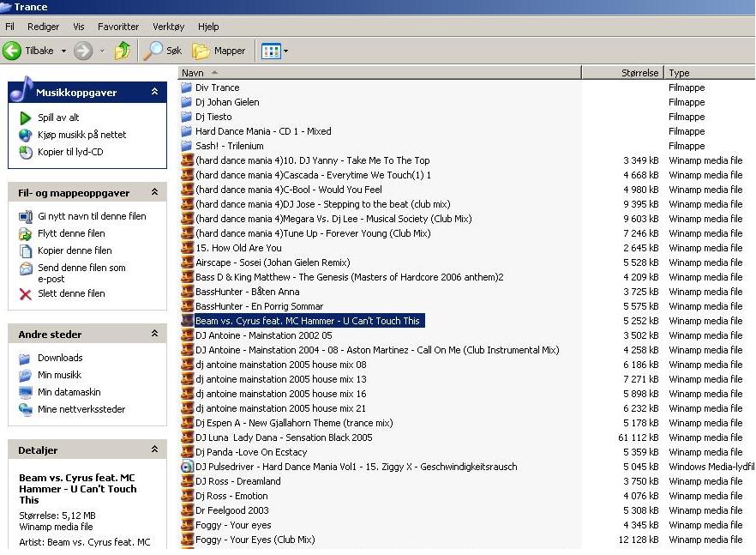Click the Spill av alt link
756x555 pixels.
[x=58, y=118]
